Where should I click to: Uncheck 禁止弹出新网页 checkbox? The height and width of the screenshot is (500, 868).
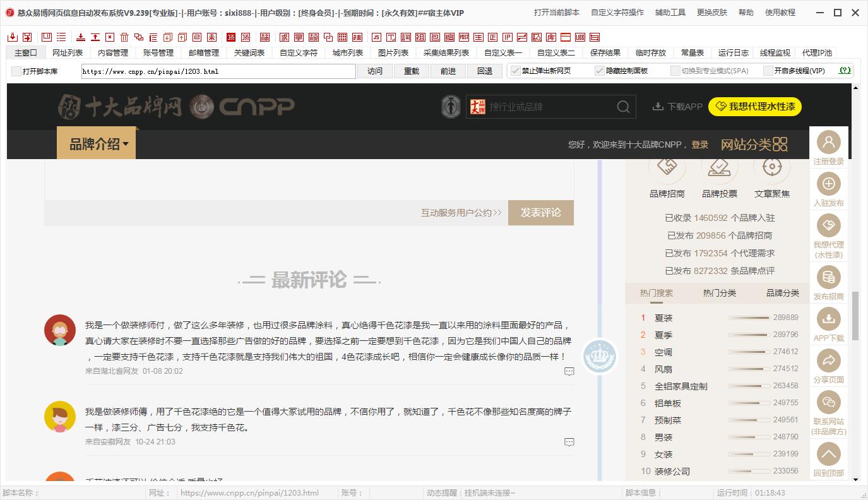click(x=516, y=71)
